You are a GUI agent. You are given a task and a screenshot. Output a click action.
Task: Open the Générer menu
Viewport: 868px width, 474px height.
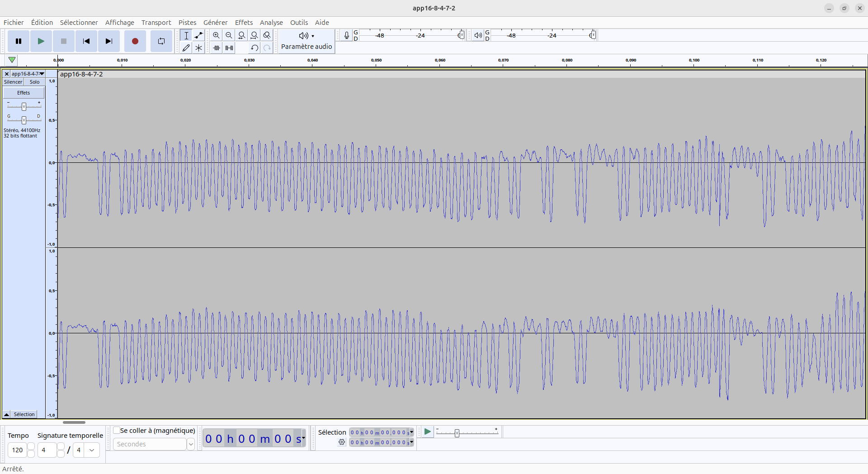click(x=215, y=23)
